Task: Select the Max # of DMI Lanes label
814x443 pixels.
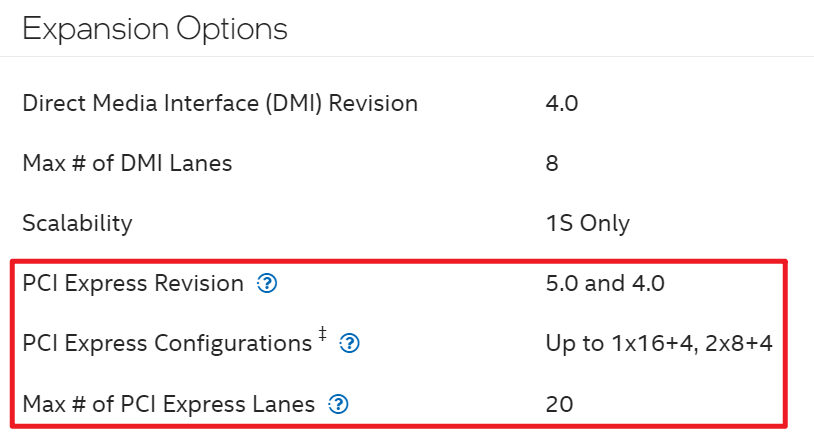Action: (127, 163)
